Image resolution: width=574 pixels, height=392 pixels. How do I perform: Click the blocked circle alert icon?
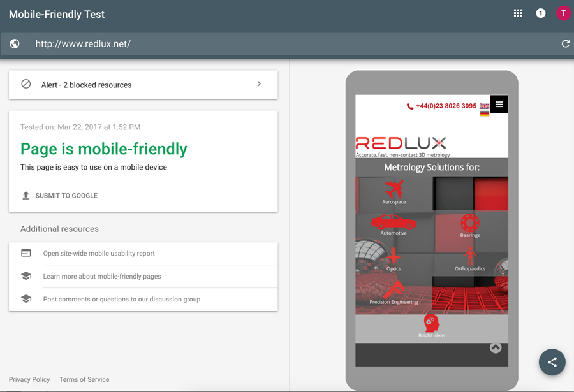pyautogui.click(x=26, y=84)
